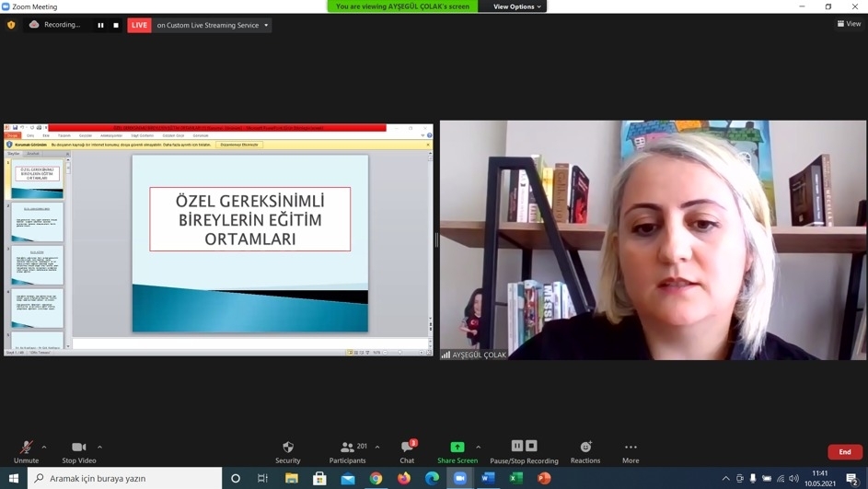This screenshot has height=489, width=868.
Task: Open Word from taskbar
Action: (x=488, y=478)
